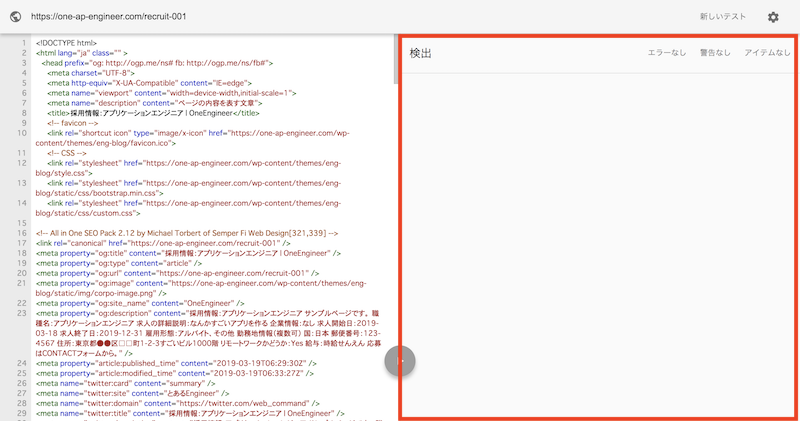Click the shortcut icon link line
Viewport: 800px width, 421px height.
tap(193, 138)
